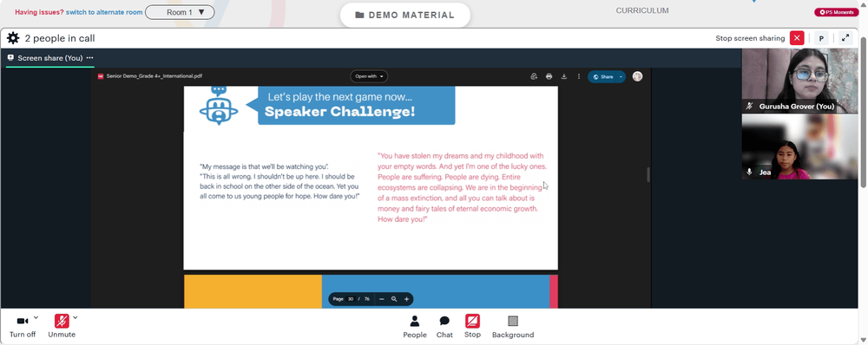This screenshot has height=345, width=868.
Task: Click the magnifier zoom reset icon
Action: click(394, 299)
